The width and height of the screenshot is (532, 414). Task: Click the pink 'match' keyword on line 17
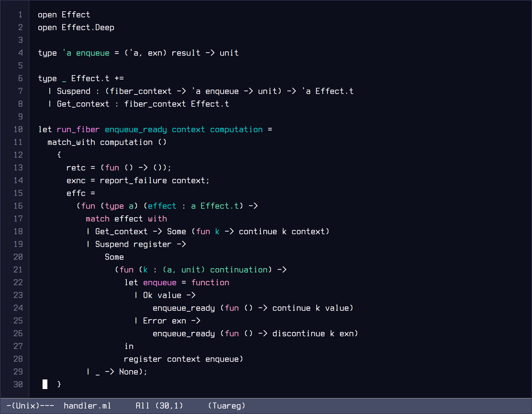pos(97,219)
